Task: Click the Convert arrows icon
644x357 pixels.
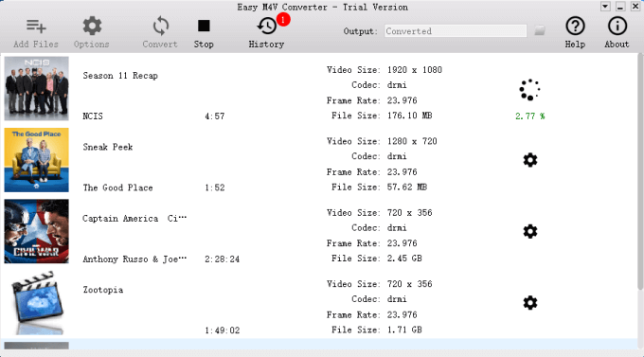Action: [161, 26]
